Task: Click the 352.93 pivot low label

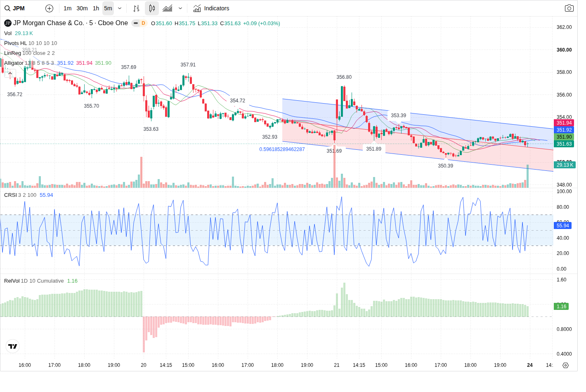Action: coord(270,137)
